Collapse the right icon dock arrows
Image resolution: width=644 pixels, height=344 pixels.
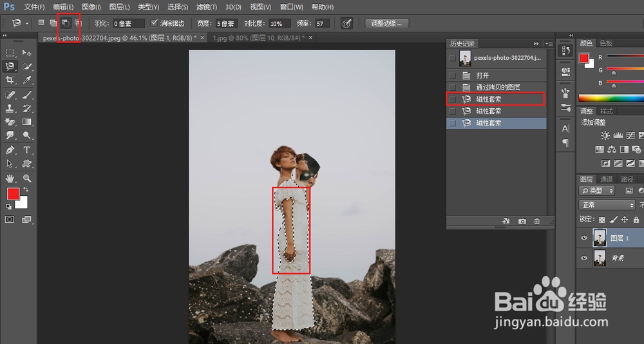tap(571, 36)
